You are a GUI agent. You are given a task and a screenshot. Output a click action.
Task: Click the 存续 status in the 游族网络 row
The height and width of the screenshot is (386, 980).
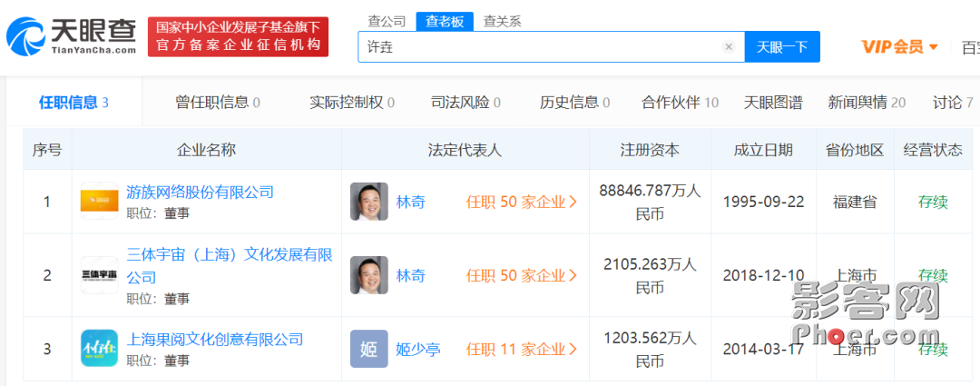(x=933, y=202)
